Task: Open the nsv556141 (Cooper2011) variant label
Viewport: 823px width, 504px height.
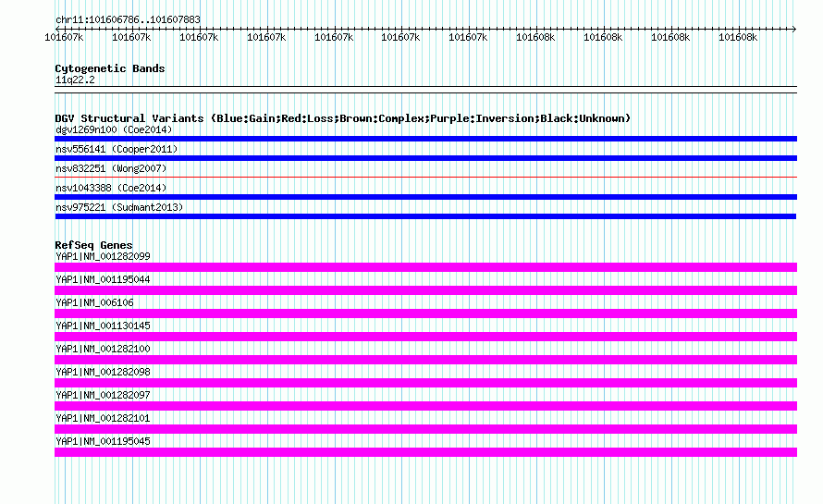Action: tap(117, 149)
